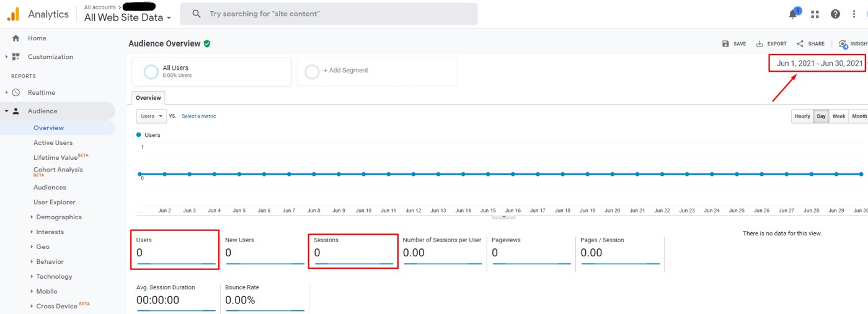The image size is (868, 314).
Task: Click the Pages / Session metric card
Action: click(x=620, y=250)
